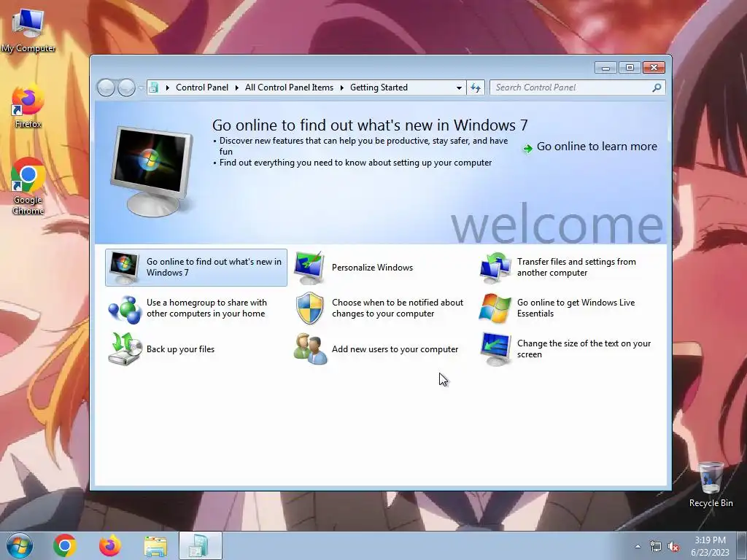
Task: Select Go online to get Windows Live Essentials
Action: 576,308
